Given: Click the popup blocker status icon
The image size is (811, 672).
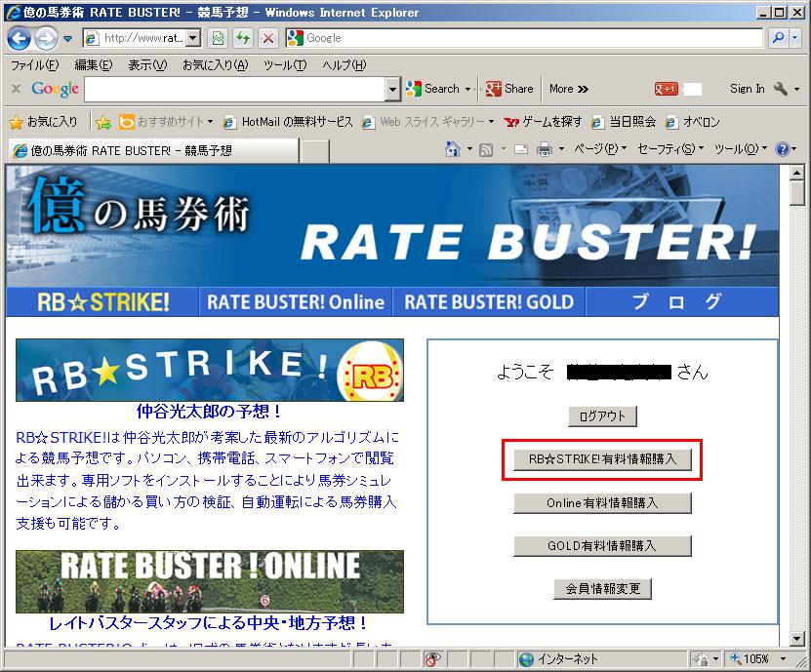Looking at the screenshot, I should pyautogui.click(x=432, y=659).
